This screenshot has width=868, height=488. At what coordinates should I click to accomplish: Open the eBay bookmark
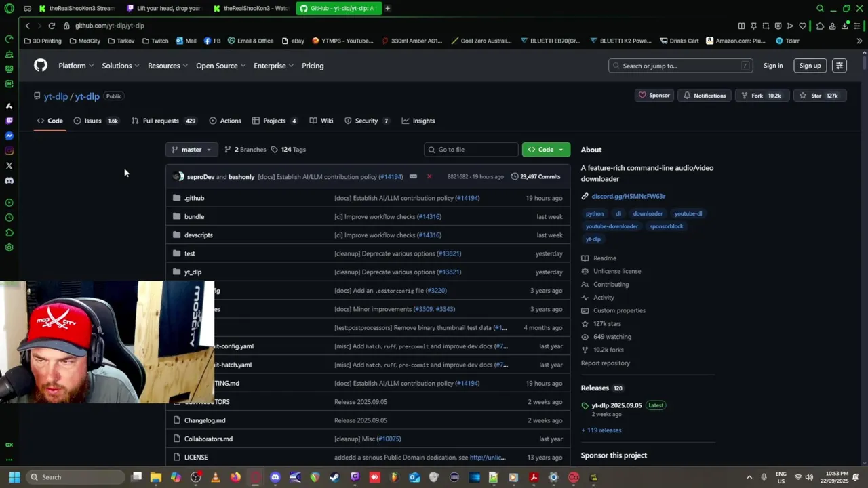pos(293,41)
